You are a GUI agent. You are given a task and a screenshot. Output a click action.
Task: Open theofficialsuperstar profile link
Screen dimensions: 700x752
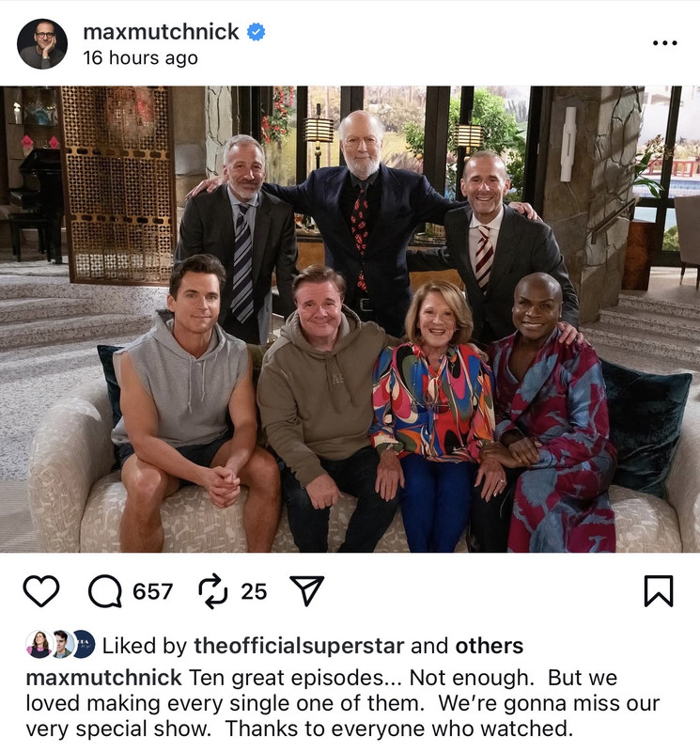click(299, 646)
